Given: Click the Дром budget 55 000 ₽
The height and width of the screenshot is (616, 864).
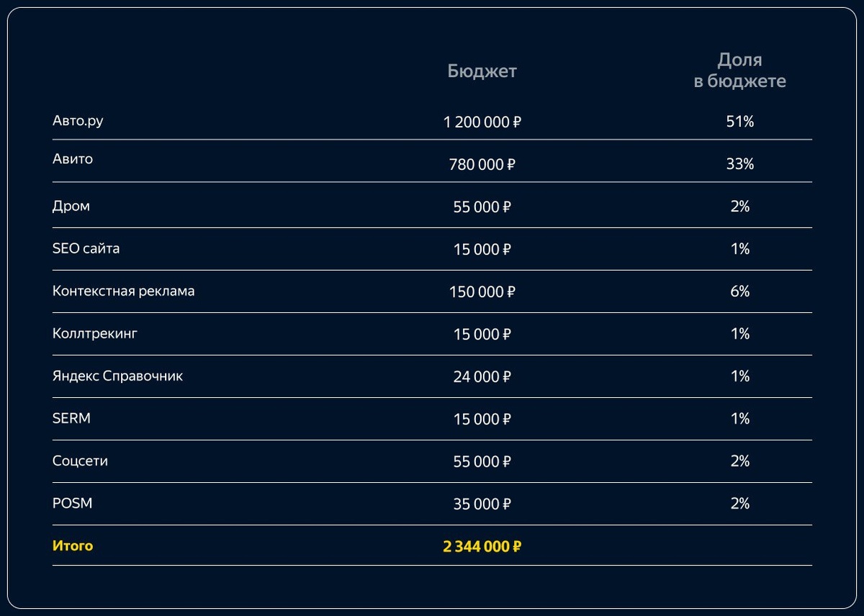Looking at the screenshot, I should pyautogui.click(x=482, y=207).
